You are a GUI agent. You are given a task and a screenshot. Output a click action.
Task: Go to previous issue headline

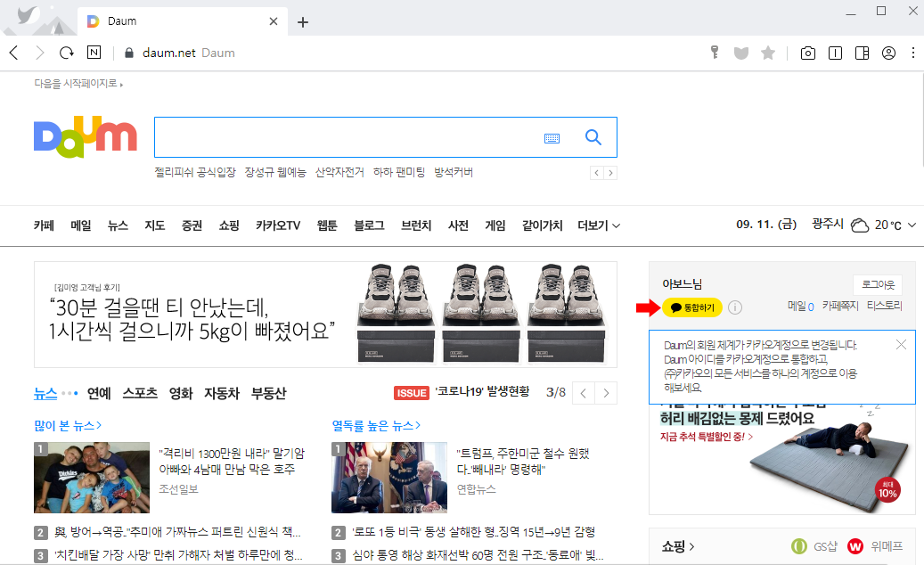coord(584,393)
